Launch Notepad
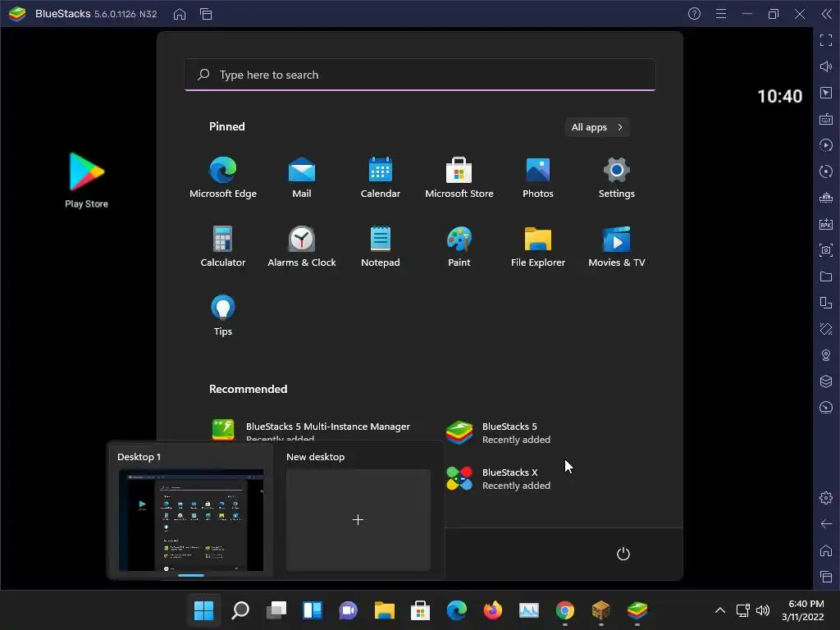The image size is (840, 630). (381, 246)
